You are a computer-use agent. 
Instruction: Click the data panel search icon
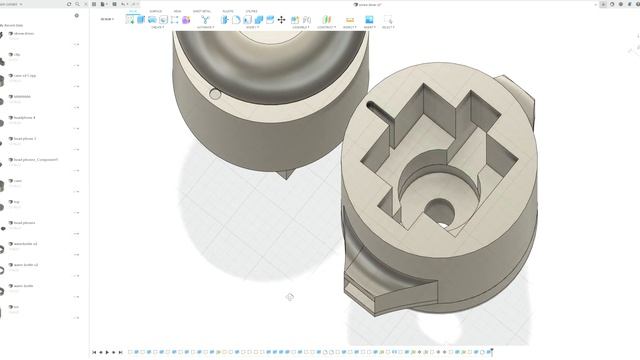(x=77, y=4)
